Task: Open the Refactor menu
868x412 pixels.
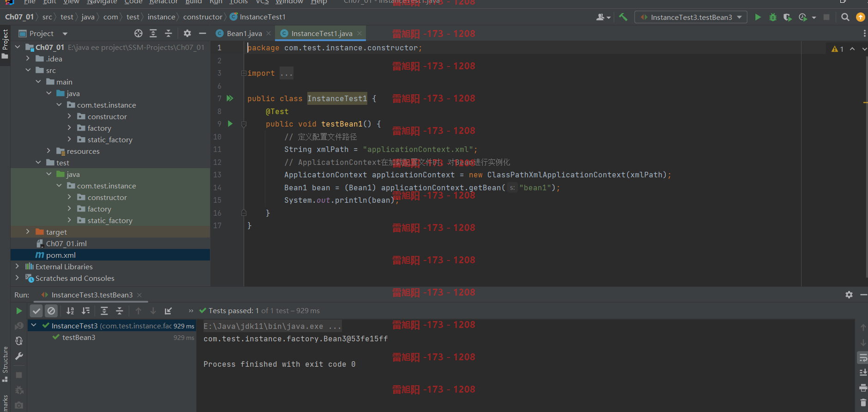Action: click(163, 2)
